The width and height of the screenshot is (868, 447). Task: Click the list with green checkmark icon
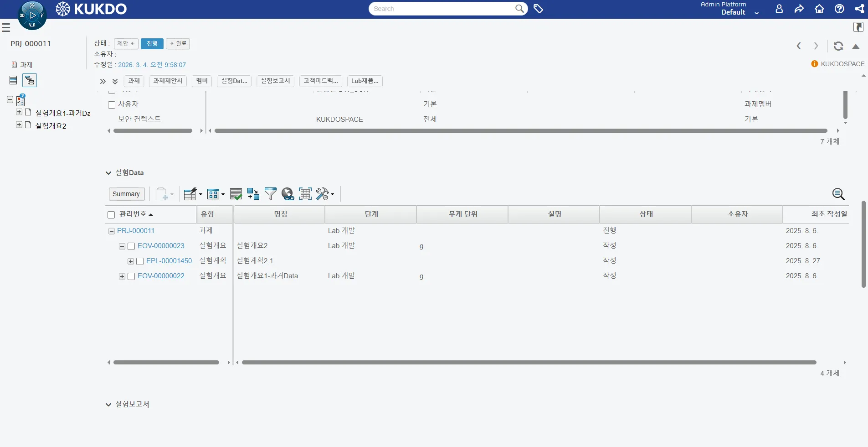236,194
